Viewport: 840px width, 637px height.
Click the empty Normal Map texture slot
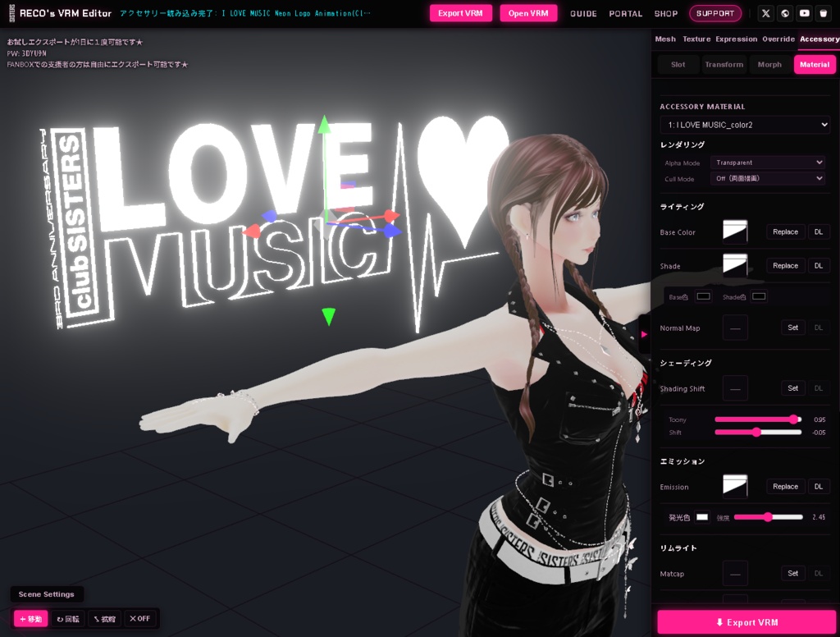[x=735, y=328]
